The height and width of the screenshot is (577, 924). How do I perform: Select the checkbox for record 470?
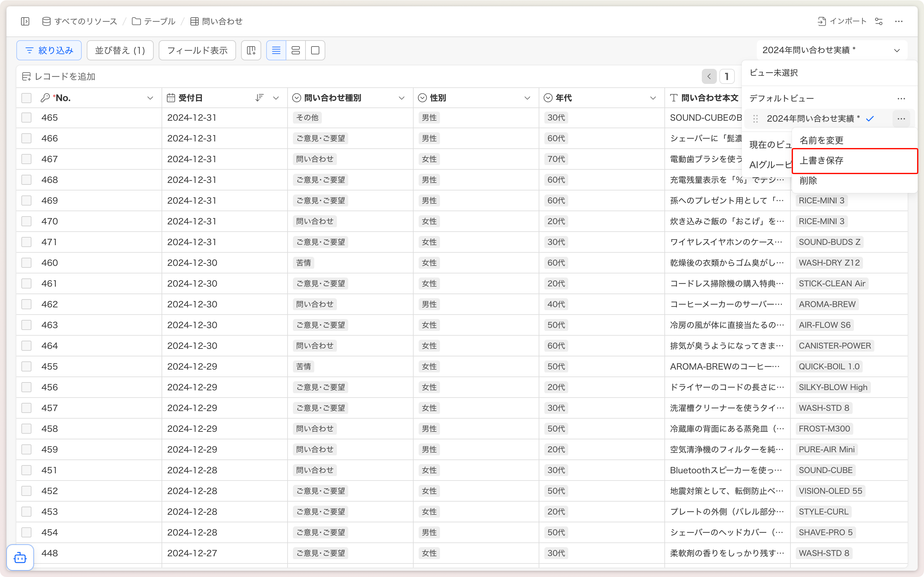[26, 221]
